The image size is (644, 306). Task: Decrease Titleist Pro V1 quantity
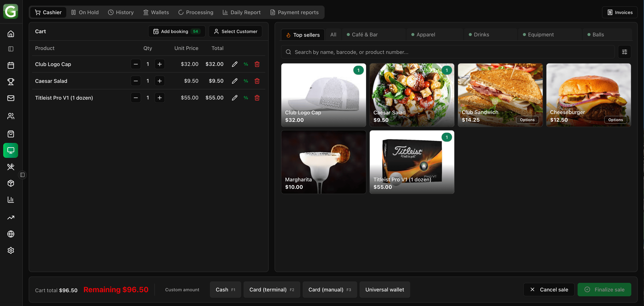click(136, 98)
